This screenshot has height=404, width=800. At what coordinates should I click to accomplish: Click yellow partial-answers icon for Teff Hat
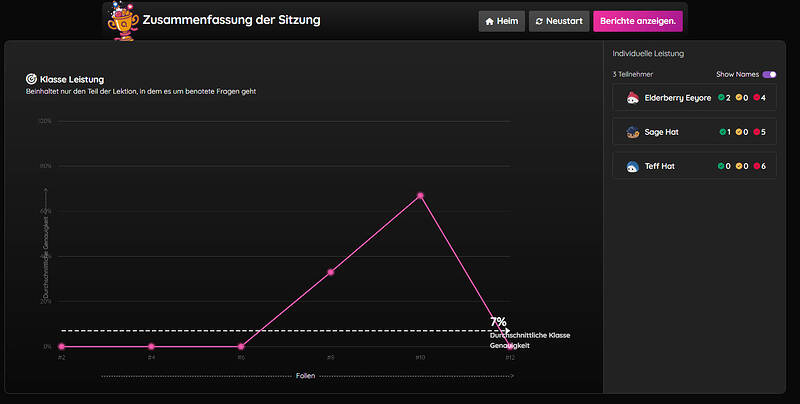(x=741, y=166)
